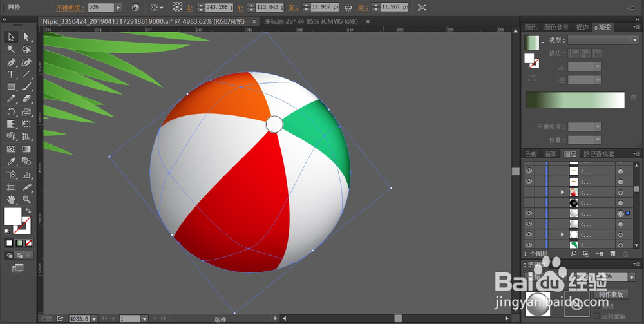644x324 pixels.
Task: Set fill to None in toolbox
Action: [29, 243]
